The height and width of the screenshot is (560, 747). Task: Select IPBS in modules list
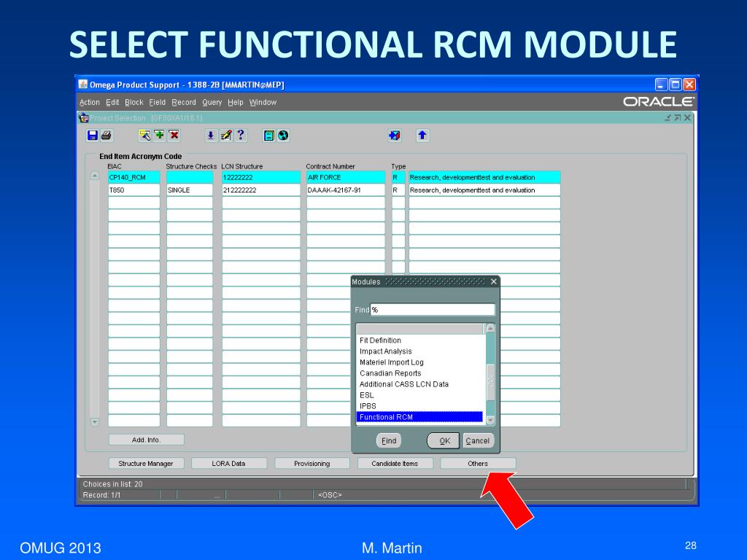tap(419, 406)
